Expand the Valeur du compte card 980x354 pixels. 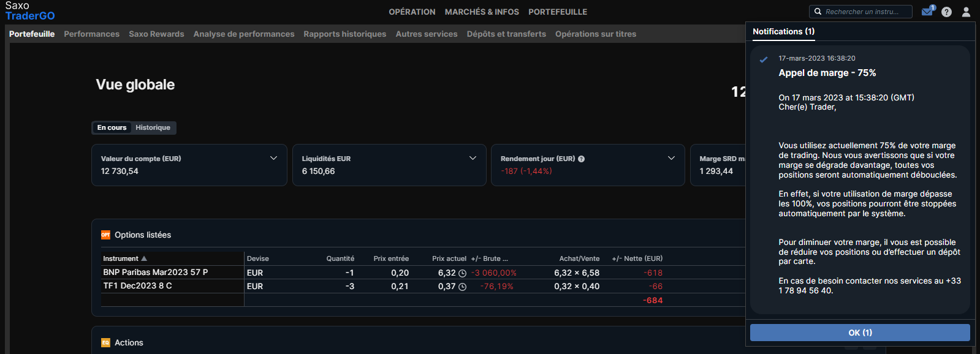[x=273, y=158]
